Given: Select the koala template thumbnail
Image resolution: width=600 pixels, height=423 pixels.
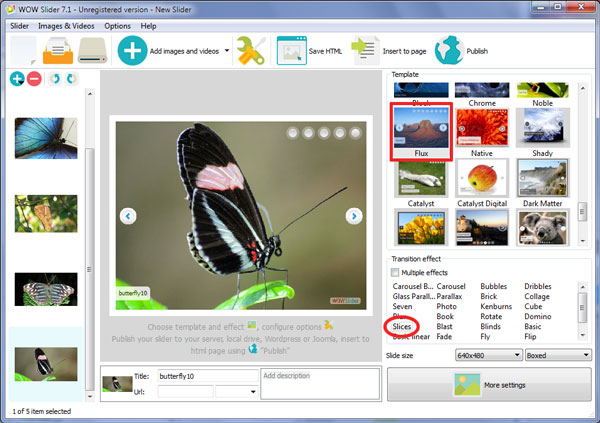Looking at the screenshot, I should pyautogui.click(x=543, y=227).
